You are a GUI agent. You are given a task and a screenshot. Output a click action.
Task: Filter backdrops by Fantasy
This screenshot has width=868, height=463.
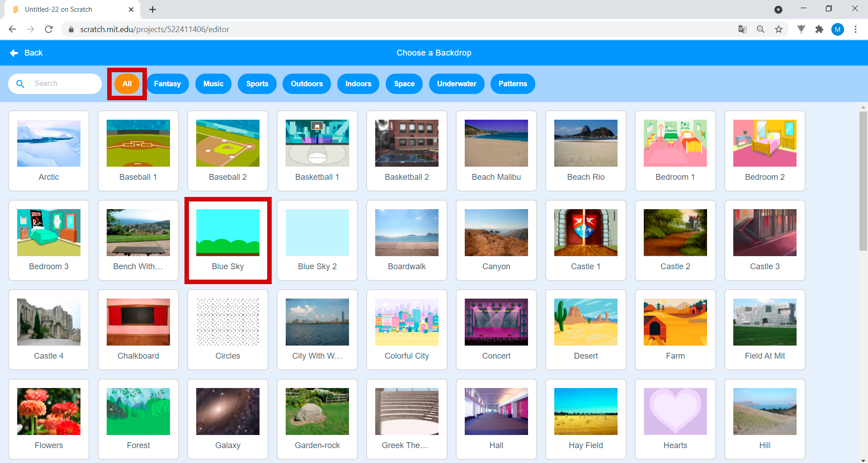167,84
